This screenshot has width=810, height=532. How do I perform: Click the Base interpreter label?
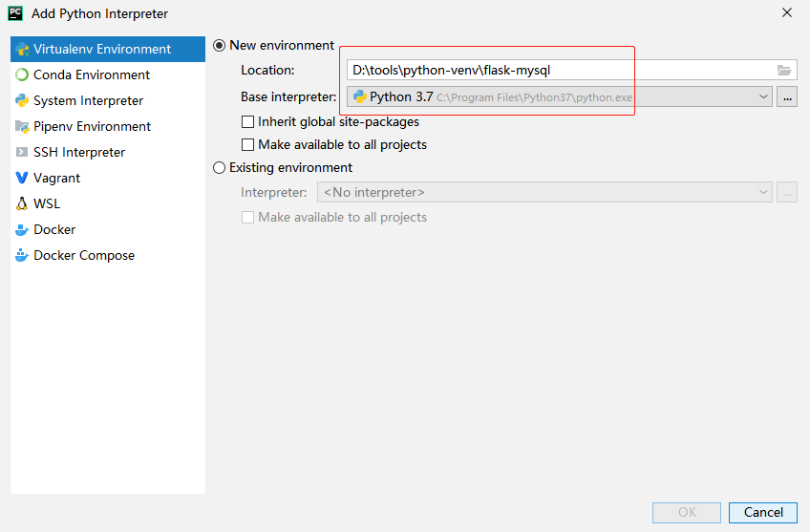[x=288, y=97]
